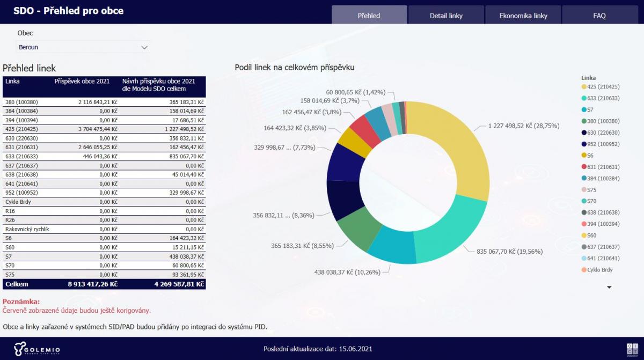Click chart label 438 038,37 Kč (10,26%)

point(347,272)
